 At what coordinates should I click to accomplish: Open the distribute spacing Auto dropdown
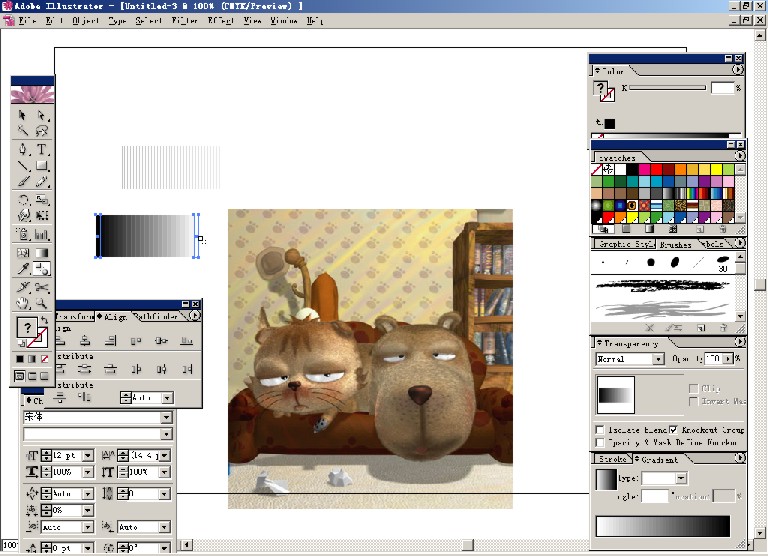tap(167, 398)
